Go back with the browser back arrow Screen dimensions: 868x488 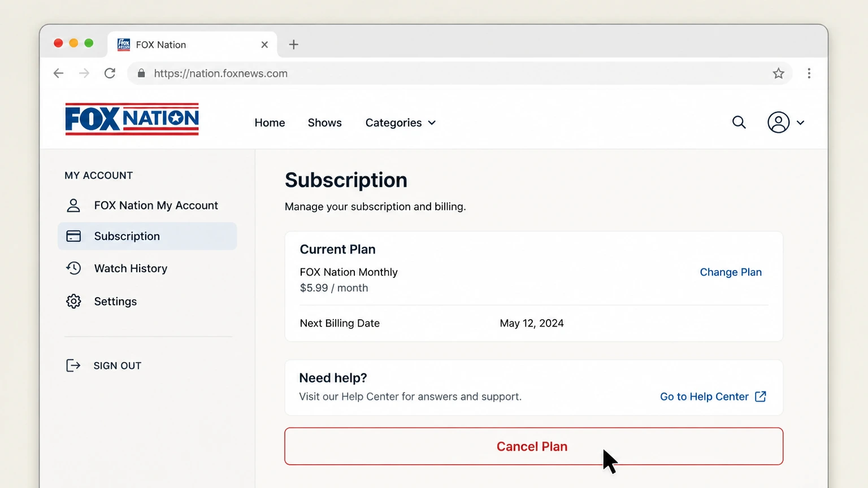click(58, 73)
